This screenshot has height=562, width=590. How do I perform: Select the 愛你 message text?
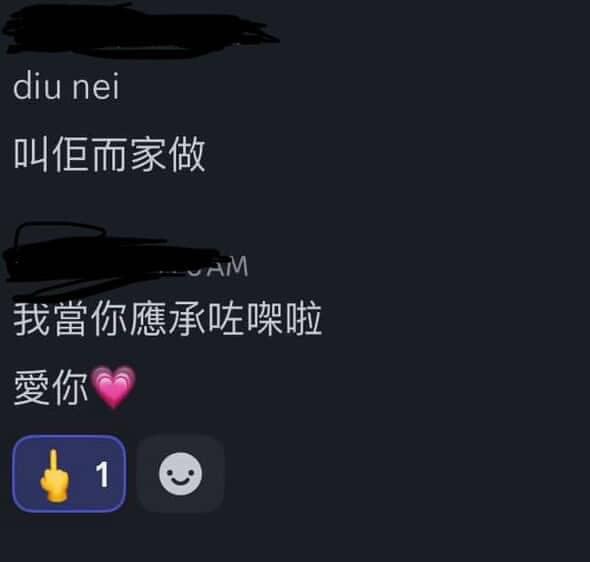point(51,387)
